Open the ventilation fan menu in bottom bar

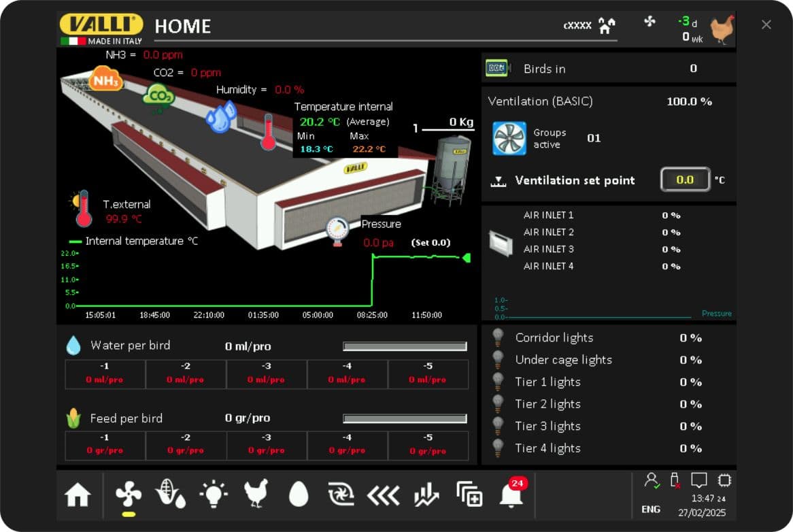tap(129, 495)
